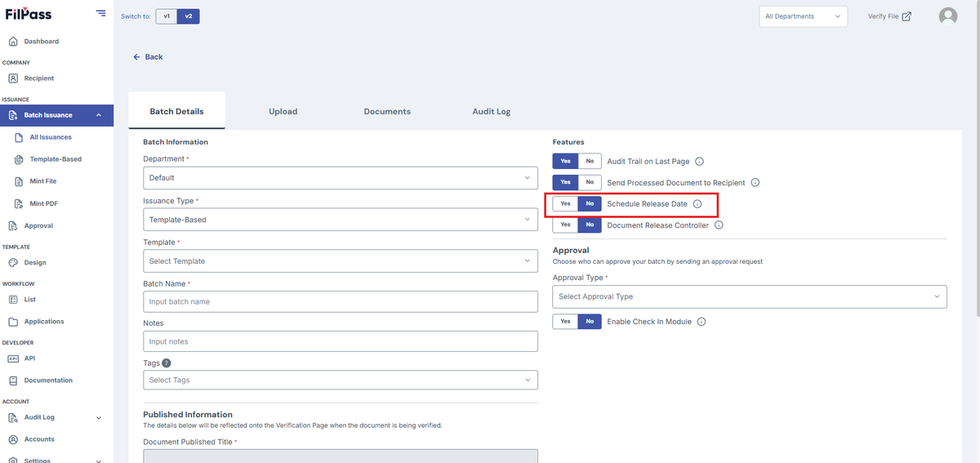Screen dimensions: 980x463
Task: Open Template-Based in the sidebar
Action: pyautogui.click(x=56, y=159)
